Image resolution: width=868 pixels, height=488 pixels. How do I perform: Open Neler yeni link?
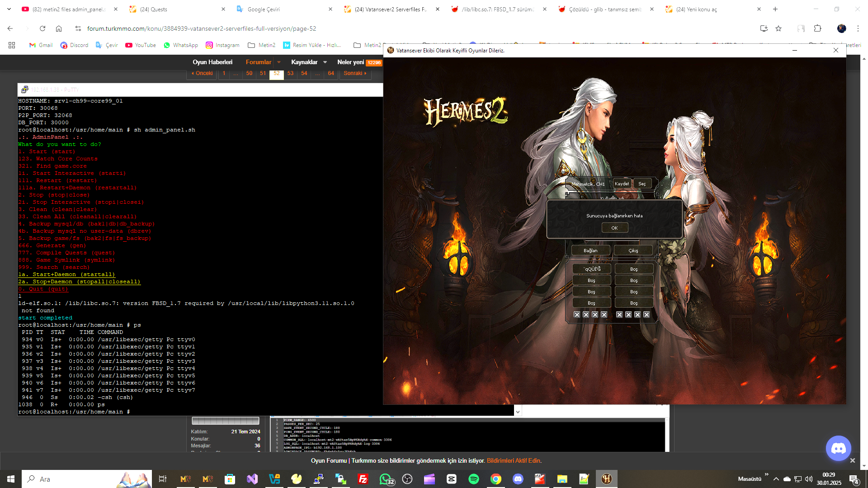coord(350,62)
